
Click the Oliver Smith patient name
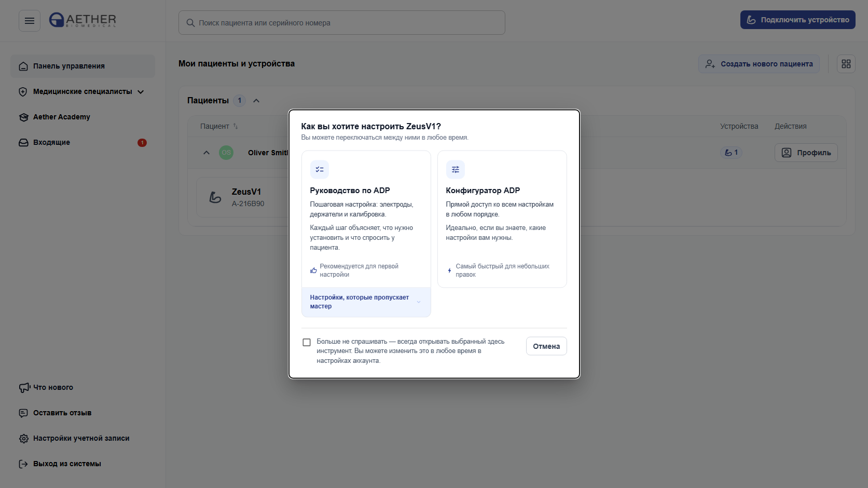coord(268,153)
